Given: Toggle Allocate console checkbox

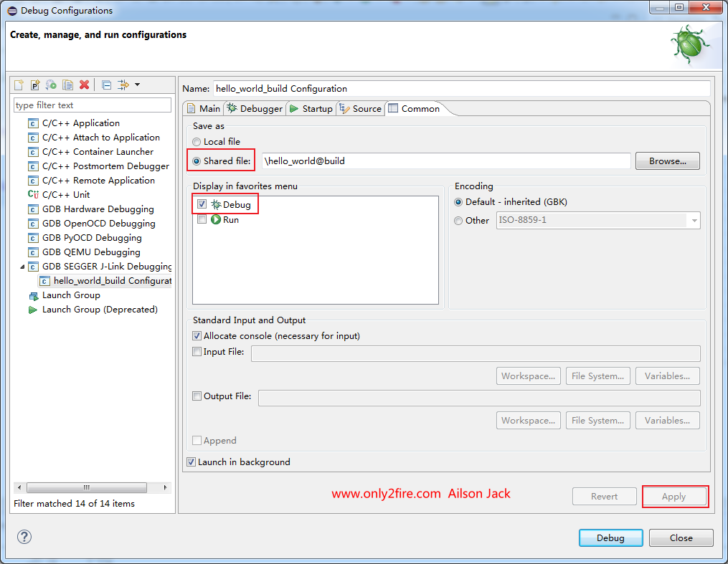Looking at the screenshot, I should (x=197, y=336).
